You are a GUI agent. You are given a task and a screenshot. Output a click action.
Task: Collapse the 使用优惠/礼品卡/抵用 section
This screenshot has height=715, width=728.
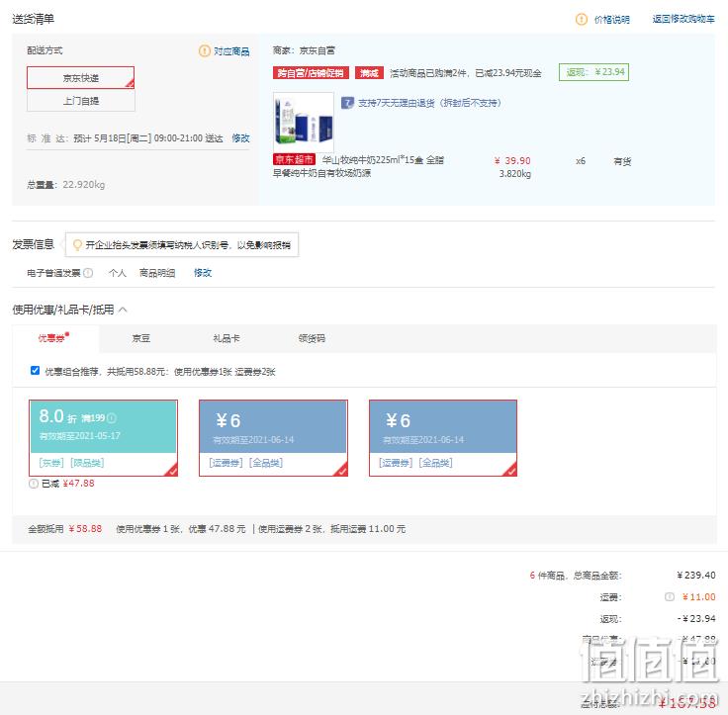pyautogui.click(x=123, y=310)
